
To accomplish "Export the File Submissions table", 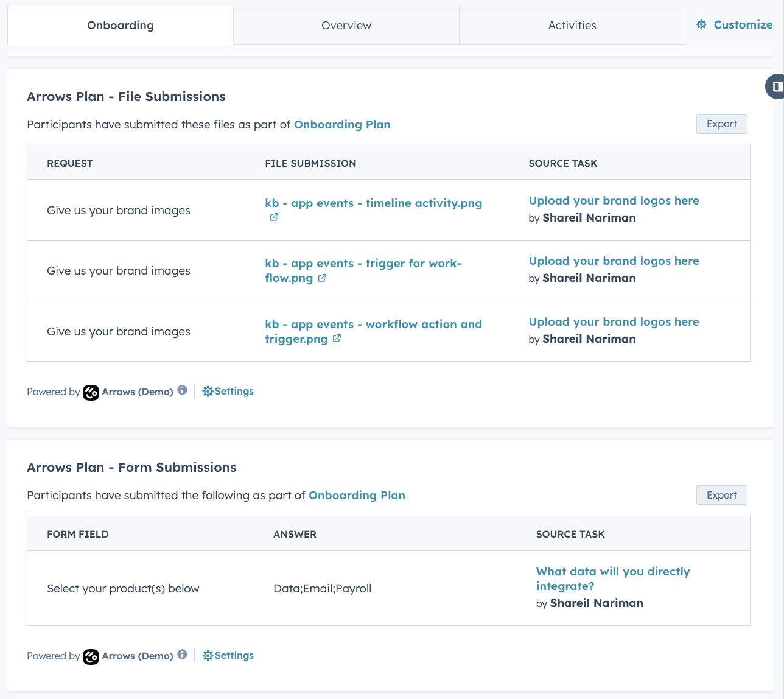I will [721, 124].
